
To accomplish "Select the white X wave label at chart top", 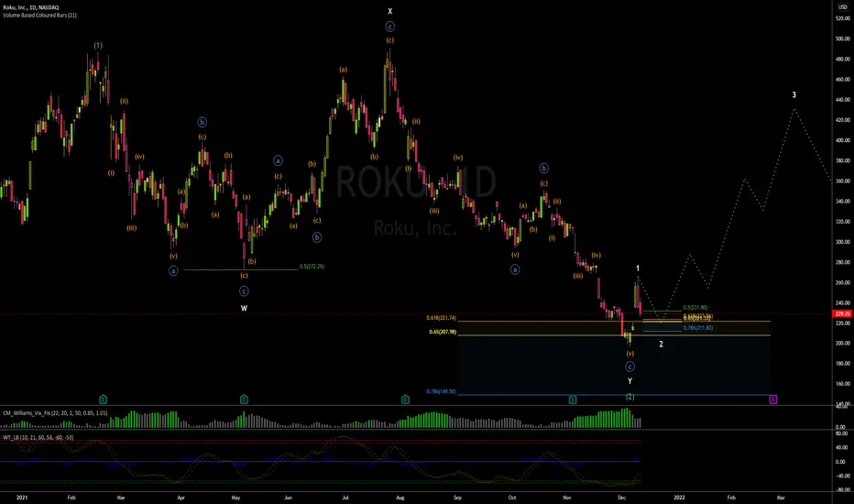I will click(390, 11).
